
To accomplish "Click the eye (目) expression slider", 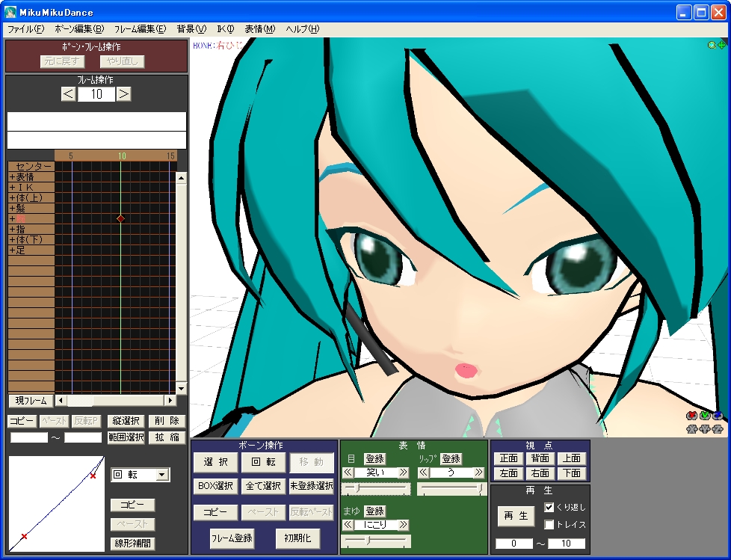I will pos(376,489).
